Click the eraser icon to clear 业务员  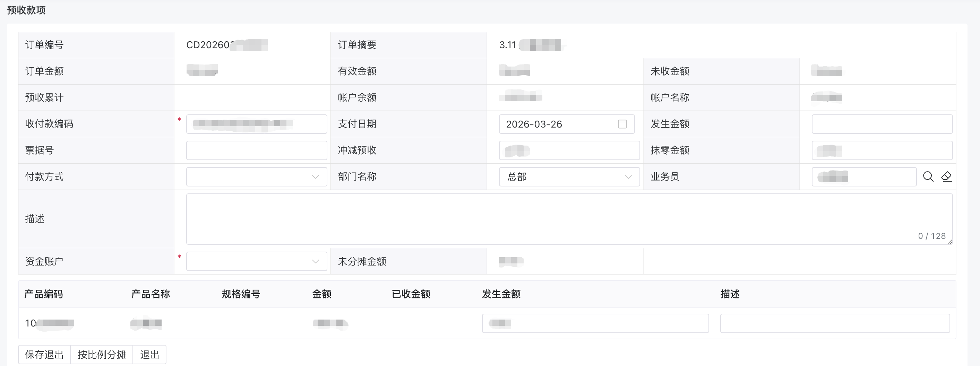point(946,177)
